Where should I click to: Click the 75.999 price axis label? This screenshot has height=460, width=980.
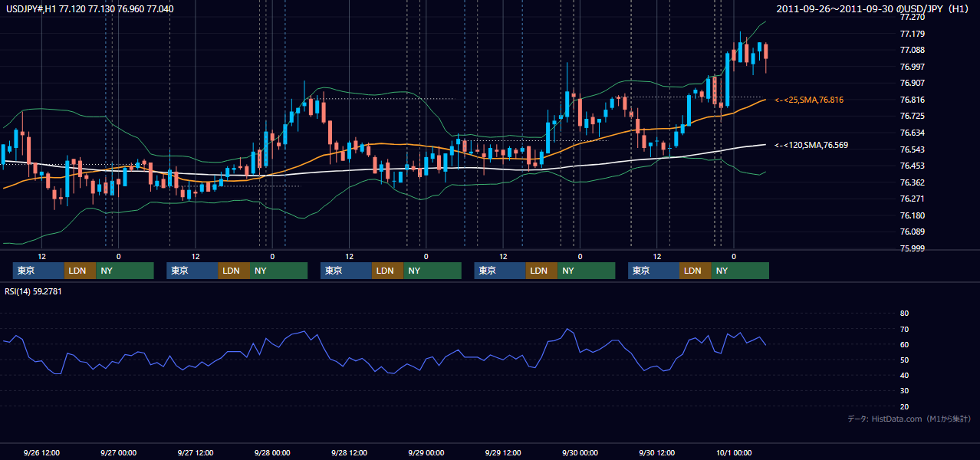pos(912,248)
